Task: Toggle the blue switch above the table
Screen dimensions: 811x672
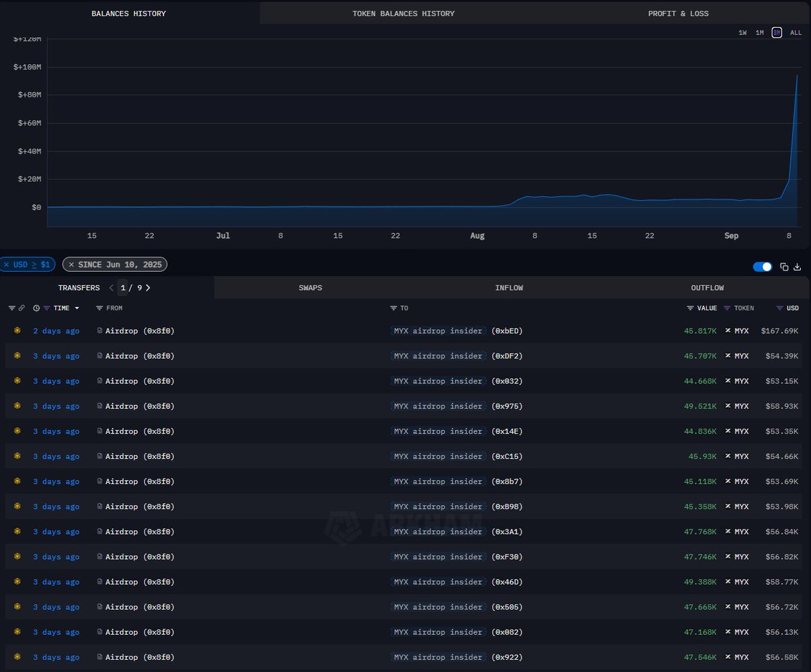Action: [762, 267]
